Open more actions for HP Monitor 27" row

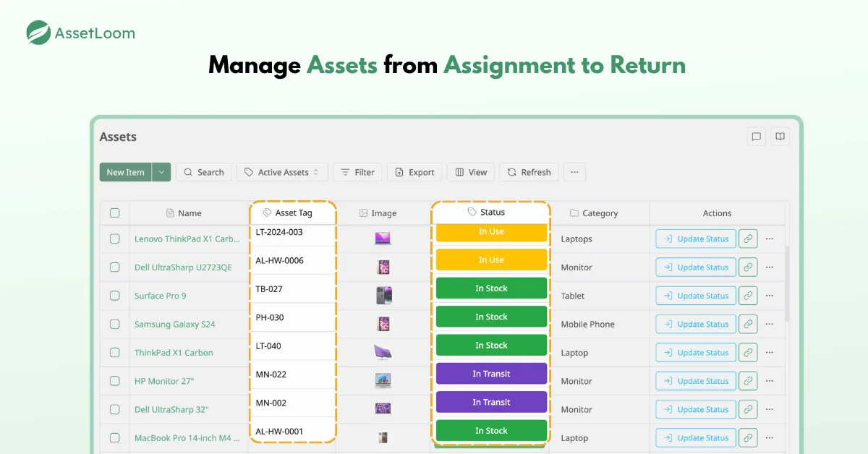[769, 381]
